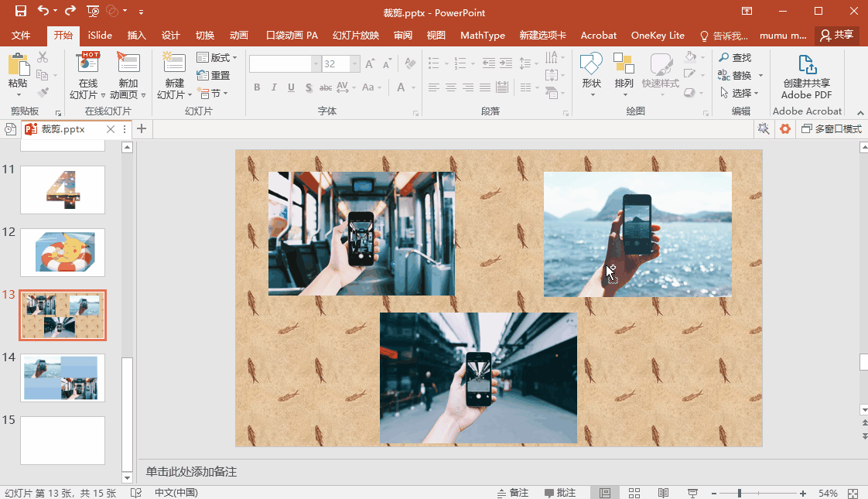Screen dimensions: 868x499
Task: Click the Reset (重置) slide icon
Action: (214, 75)
